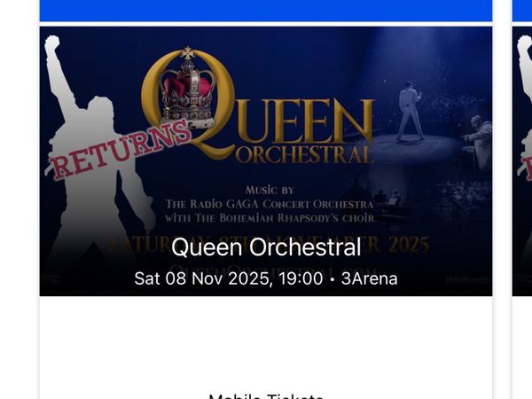
Task: Click the blue header bar of ticket
Action: [x=266, y=11]
